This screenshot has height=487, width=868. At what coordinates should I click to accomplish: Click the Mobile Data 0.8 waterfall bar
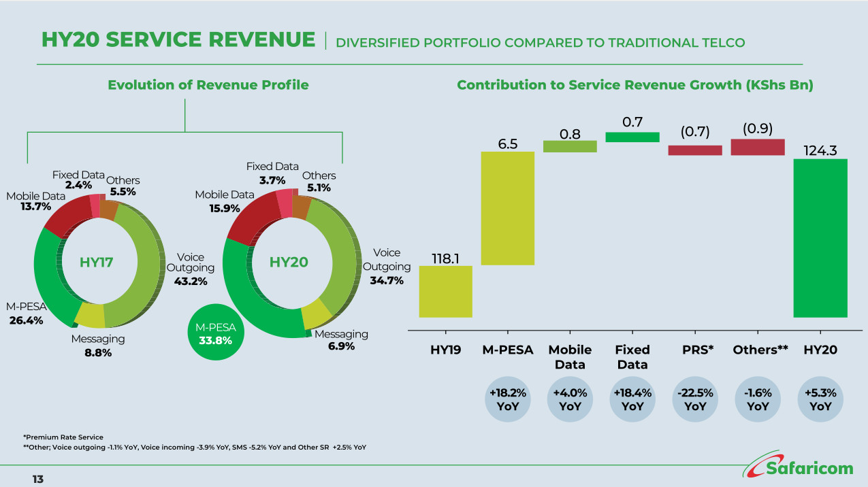(x=570, y=146)
